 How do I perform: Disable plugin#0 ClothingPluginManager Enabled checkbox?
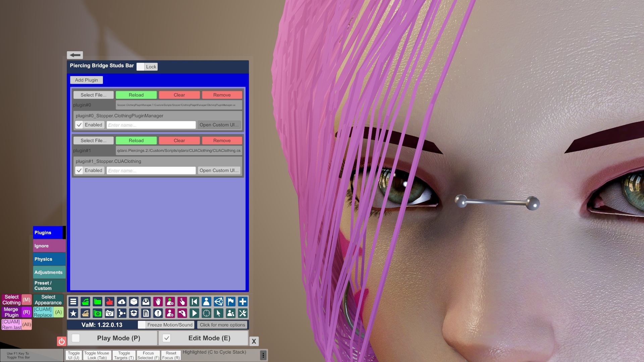[x=79, y=125]
